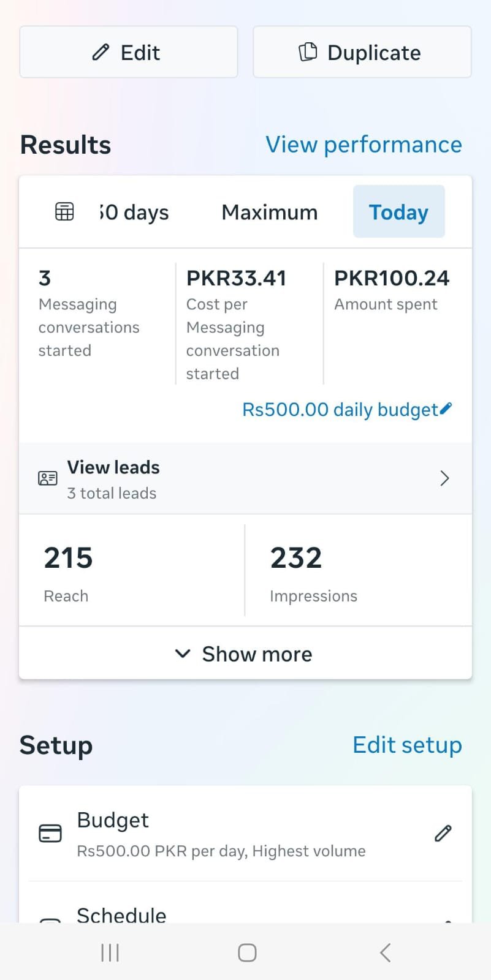Open View performance

coord(363,145)
